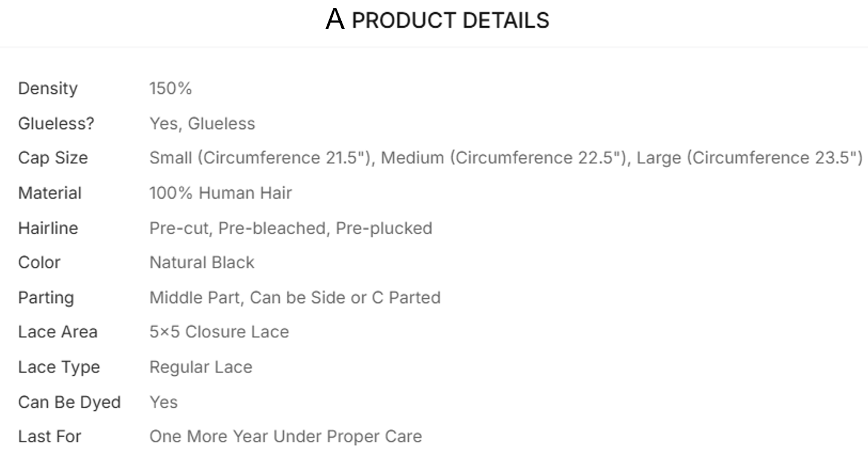Screen dimensions: 868x474
Task: Click the Parting label
Action: point(46,298)
